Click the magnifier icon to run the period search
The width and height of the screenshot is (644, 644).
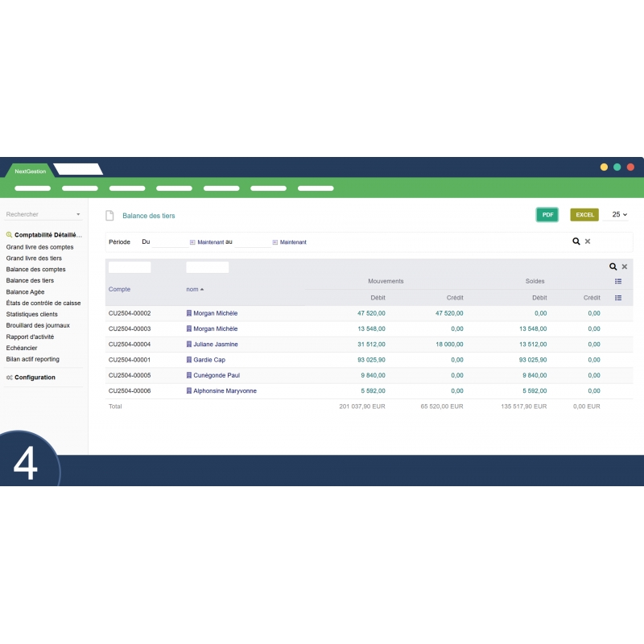(x=575, y=242)
